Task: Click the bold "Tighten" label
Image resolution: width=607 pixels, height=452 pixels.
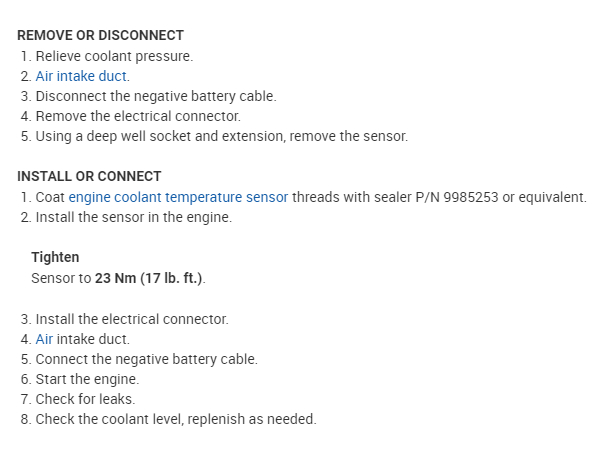Action: (55, 257)
